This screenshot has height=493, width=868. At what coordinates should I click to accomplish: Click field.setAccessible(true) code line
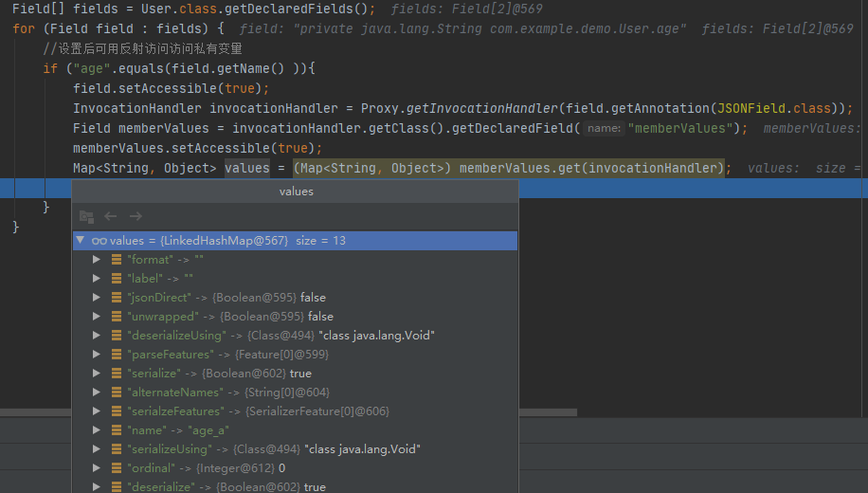(172, 88)
